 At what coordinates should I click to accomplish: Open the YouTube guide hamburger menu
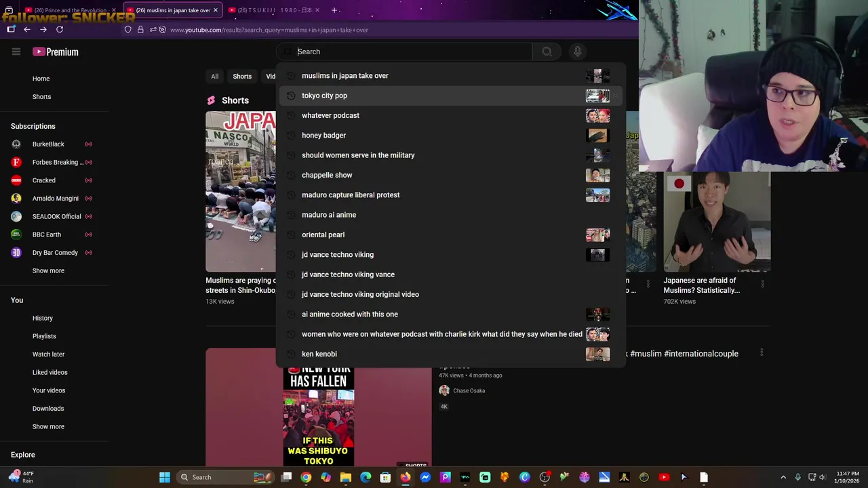point(16,52)
